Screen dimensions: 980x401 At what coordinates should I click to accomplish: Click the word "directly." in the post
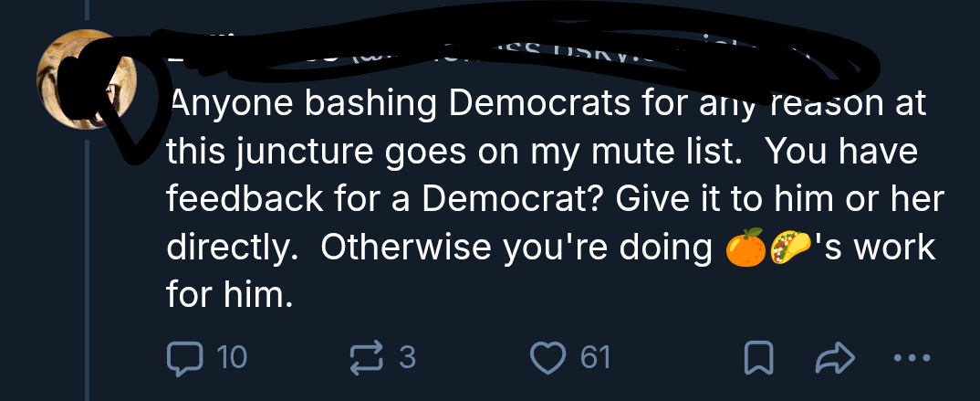pyautogui.click(x=234, y=248)
